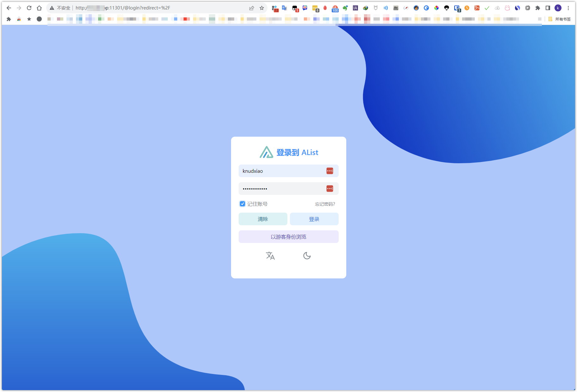Screen dimensions: 577x392
Task: Open the Google Translate extension
Action: (x=285, y=8)
